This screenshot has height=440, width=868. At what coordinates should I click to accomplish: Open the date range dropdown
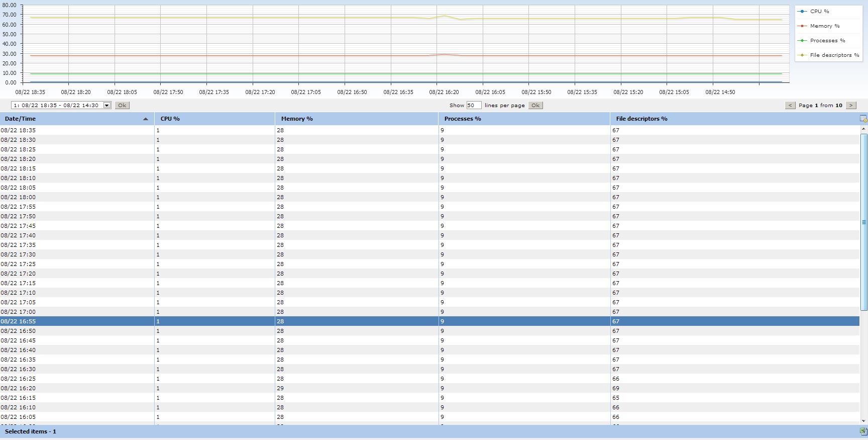107,106
